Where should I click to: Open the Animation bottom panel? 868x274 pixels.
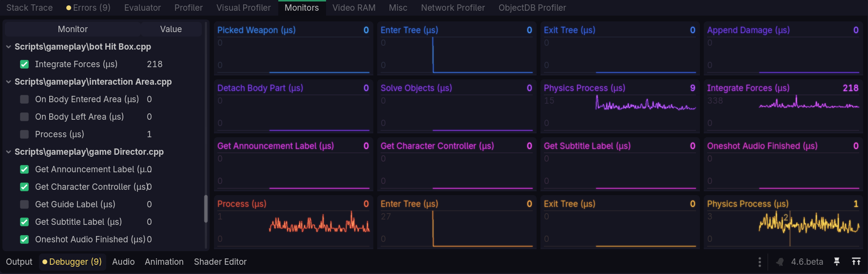[164, 262]
